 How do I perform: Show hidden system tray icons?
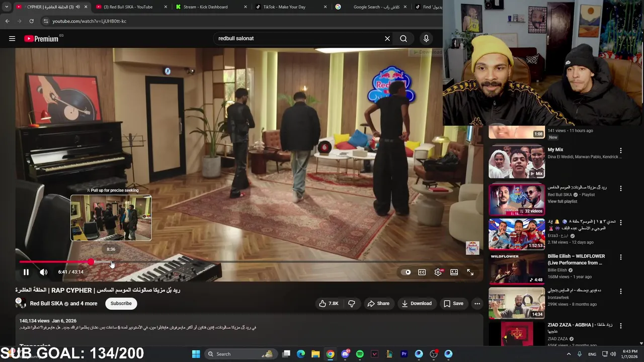(x=569, y=354)
